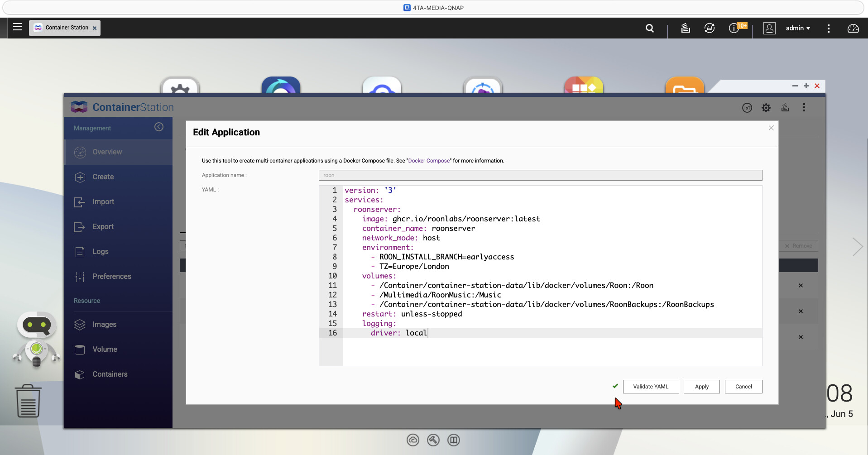Open the resource dashboard gauge icon

[x=853, y=28]
